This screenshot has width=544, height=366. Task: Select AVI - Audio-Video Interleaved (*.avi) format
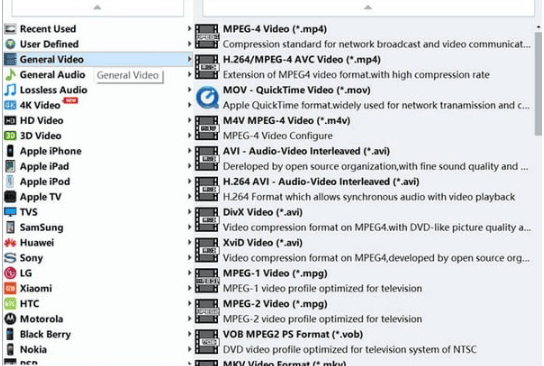point(364,159)
